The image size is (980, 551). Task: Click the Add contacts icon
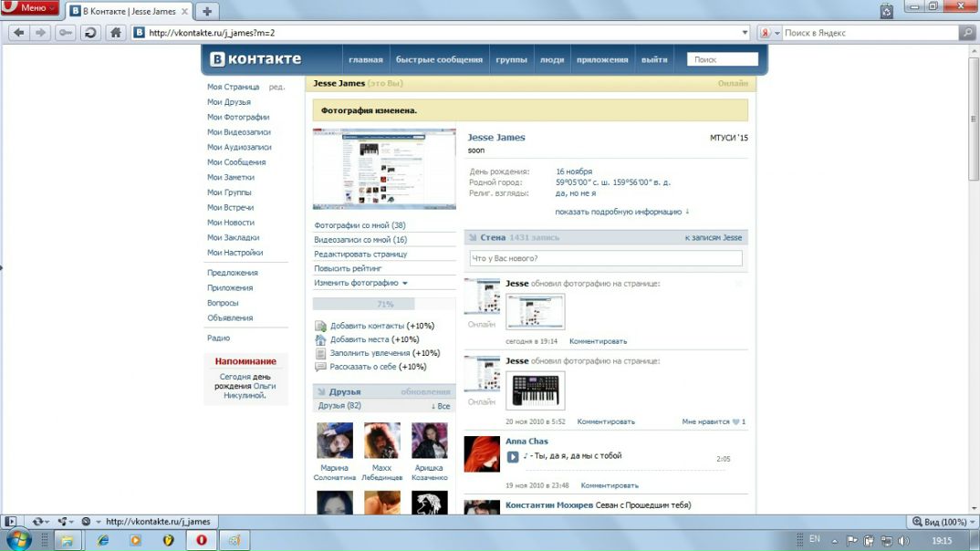point(320,326)
